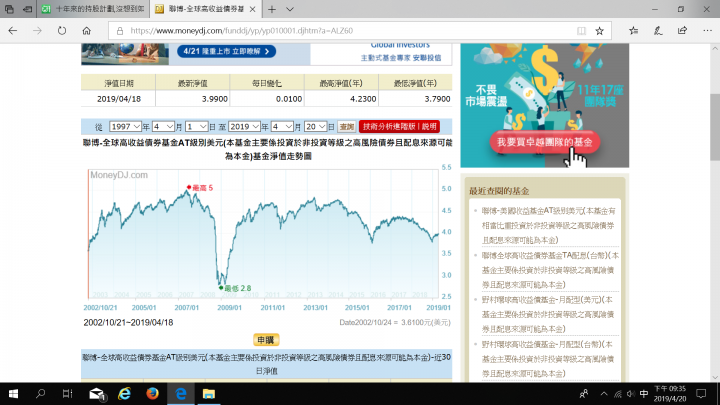This screenshot has width=720, height=405.
Task: Open a new browser tab
Action: click(272, 9)
